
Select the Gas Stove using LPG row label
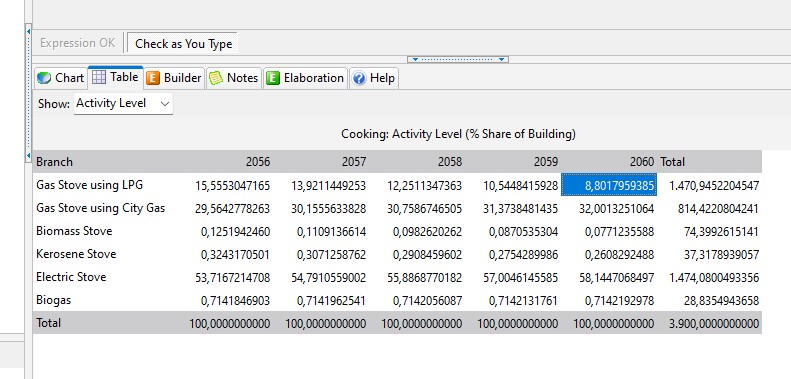coord(89,185)
